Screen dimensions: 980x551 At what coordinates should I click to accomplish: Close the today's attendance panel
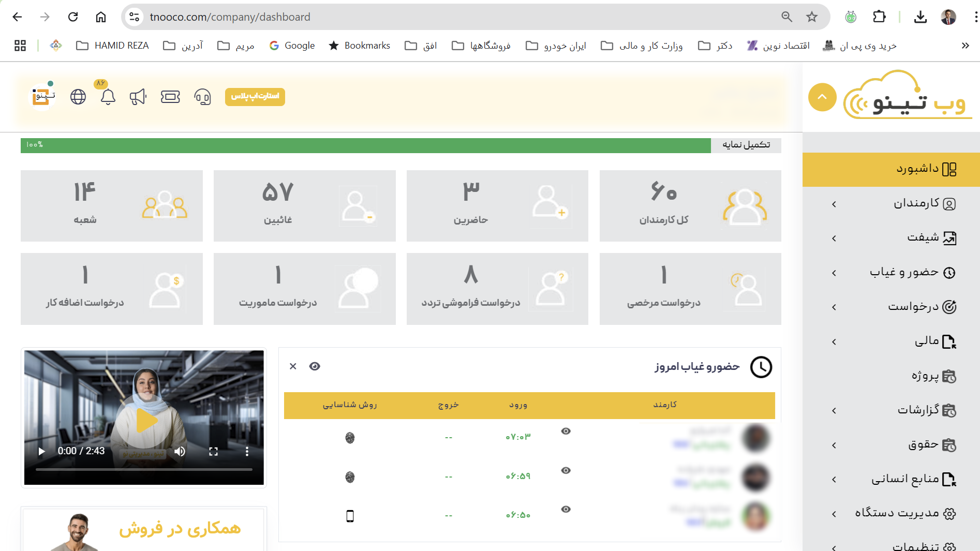pos(293,366)
